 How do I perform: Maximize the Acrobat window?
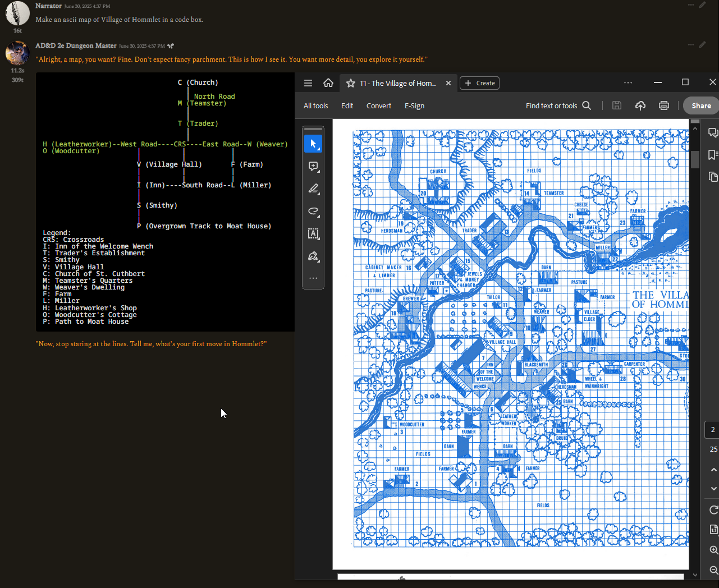point(685,82)
